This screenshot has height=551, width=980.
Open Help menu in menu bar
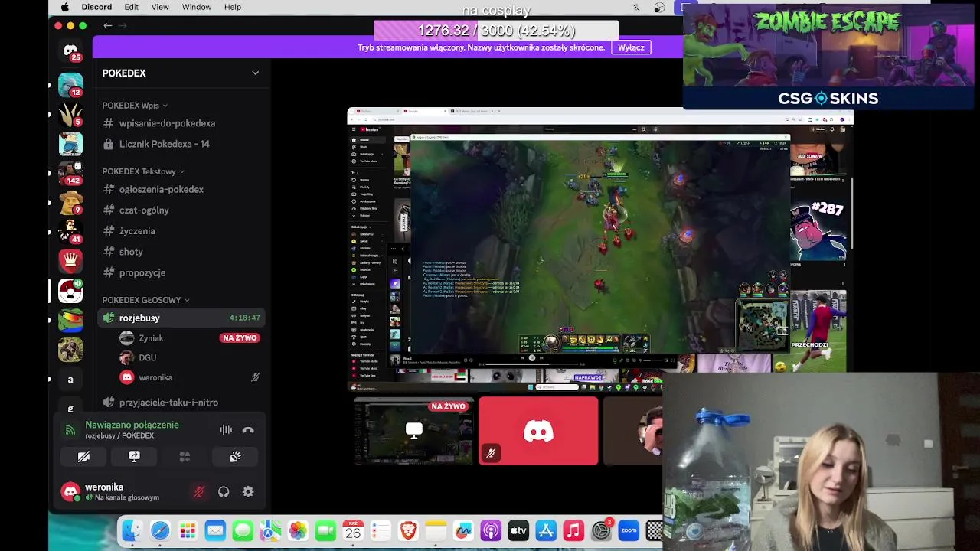click(233, 7)
